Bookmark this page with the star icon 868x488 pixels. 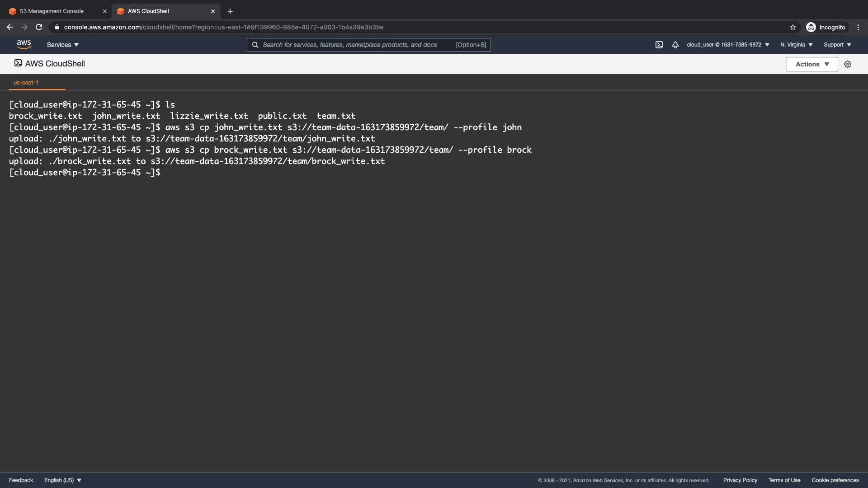[793, 27]
